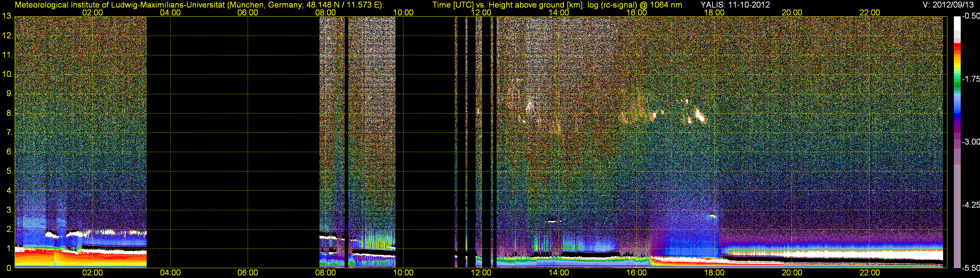980x278 pixels.
Task: Click the '11.' height axis label
Action: click(x=8, y=55)
